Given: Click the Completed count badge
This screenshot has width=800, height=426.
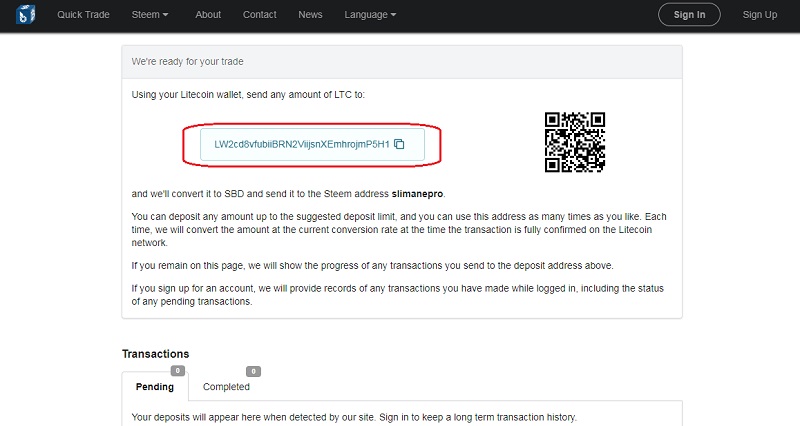Looking at the screenshot, I should click(254, 371).
